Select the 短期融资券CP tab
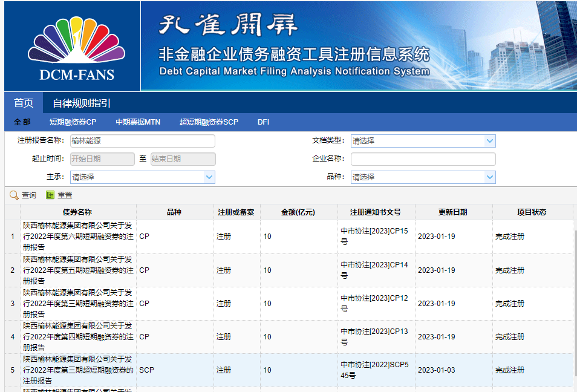This screenshot has height=392, width=577. (73, 122)
